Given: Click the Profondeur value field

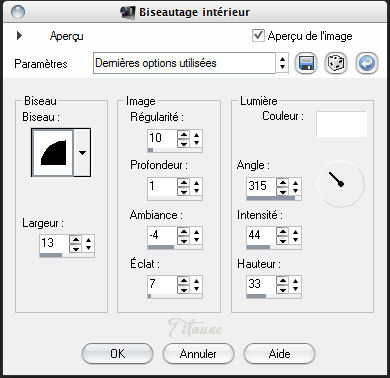Looking at the screenshot, I should pyautogui.click(x=162, y=186).
